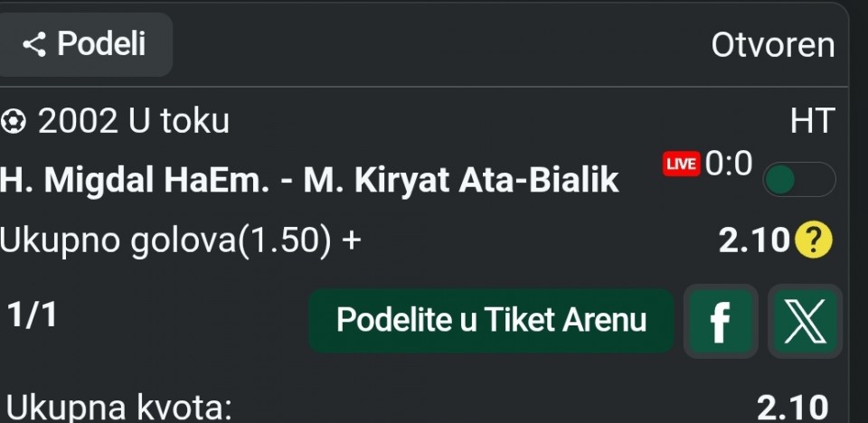The image size is (868, 423).
Task: Click the HT half-time indicator
Action: [812, 121]
